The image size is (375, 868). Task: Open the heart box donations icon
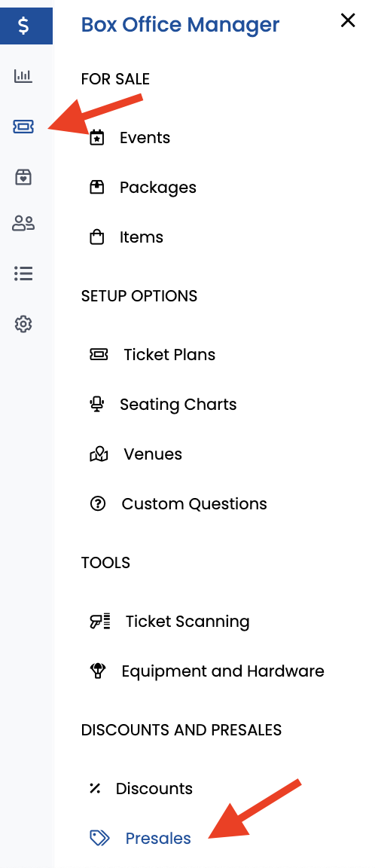pyautogui.click(x=23, y=177)
